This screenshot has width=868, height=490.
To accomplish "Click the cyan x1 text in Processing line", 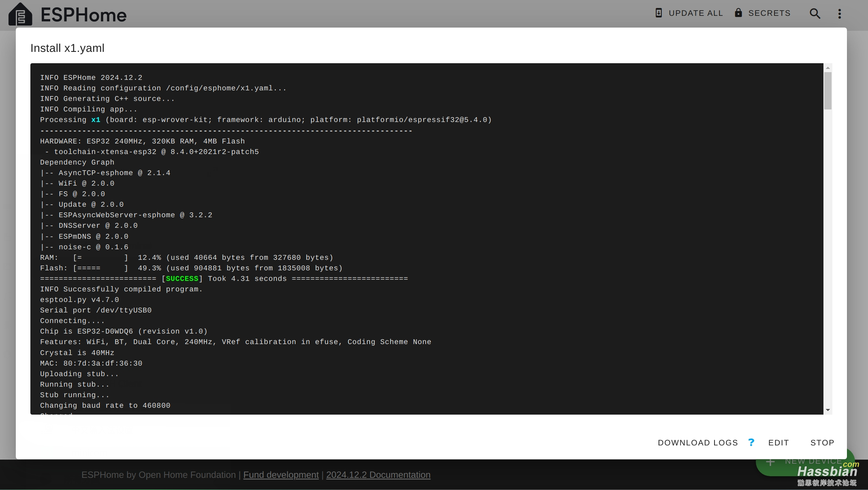I will tap(96, 120).
